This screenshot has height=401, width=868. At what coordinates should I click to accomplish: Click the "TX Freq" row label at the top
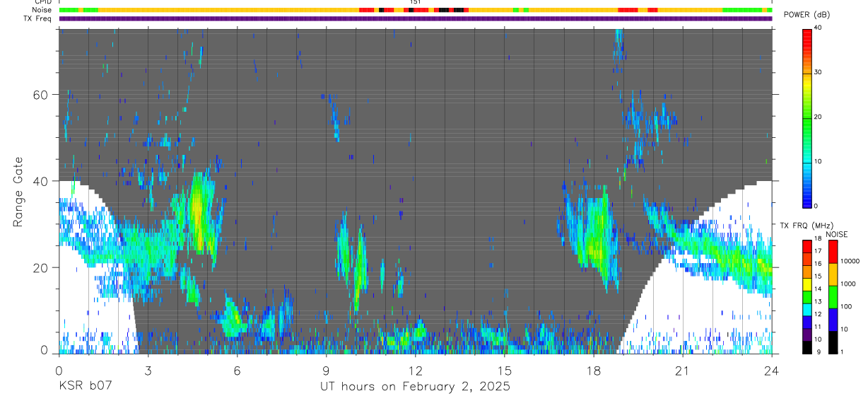point(39,18)
